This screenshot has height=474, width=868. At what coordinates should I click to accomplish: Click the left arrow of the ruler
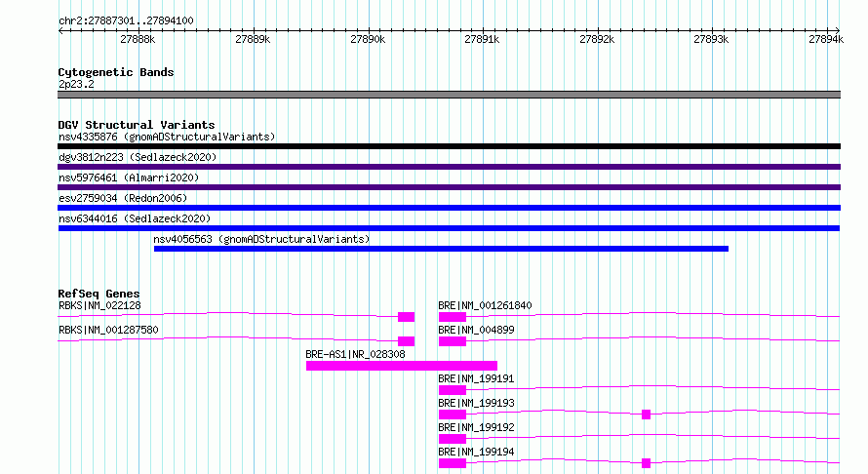[60, 30]
